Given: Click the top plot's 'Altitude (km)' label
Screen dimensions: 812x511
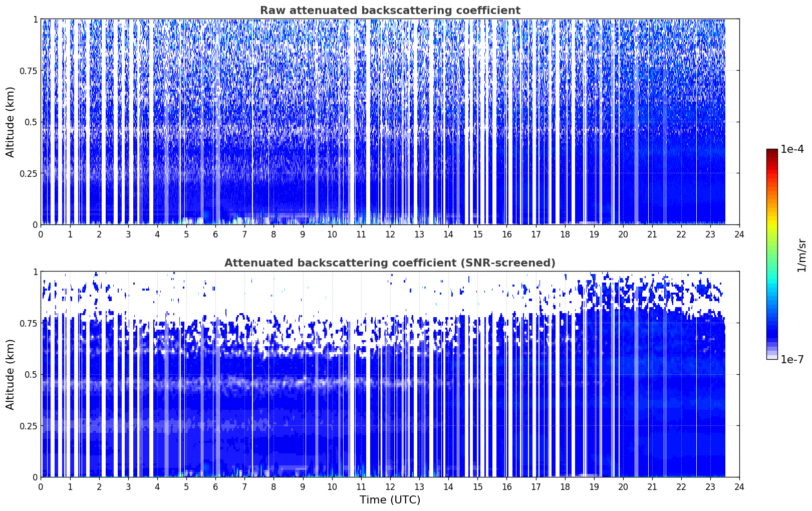Looking at the screenshot, I should pos(11,122).
